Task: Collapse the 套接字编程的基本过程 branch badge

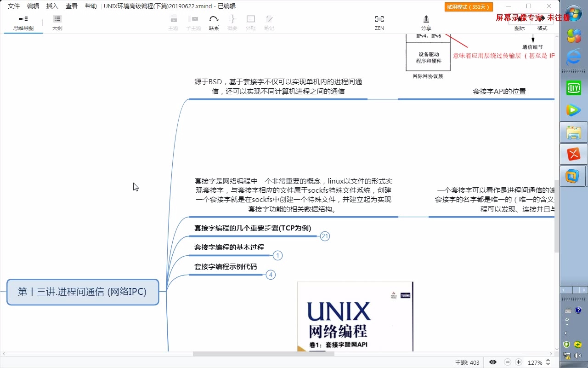Action: click(x=277, y=255)
